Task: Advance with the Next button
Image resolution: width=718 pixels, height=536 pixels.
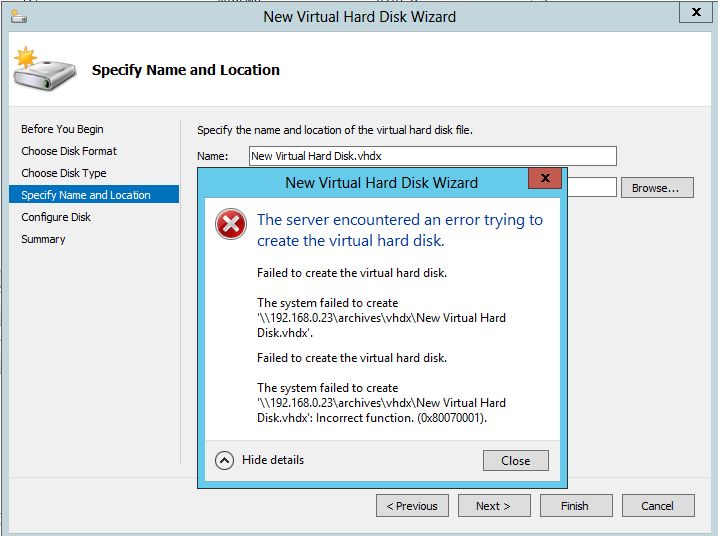Action: pos(494,506)
